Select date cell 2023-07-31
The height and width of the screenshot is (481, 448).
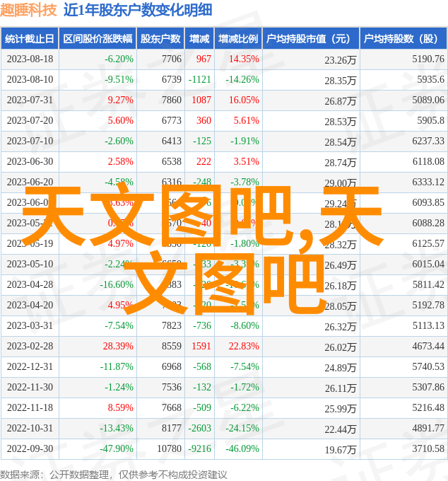(30, 100)
